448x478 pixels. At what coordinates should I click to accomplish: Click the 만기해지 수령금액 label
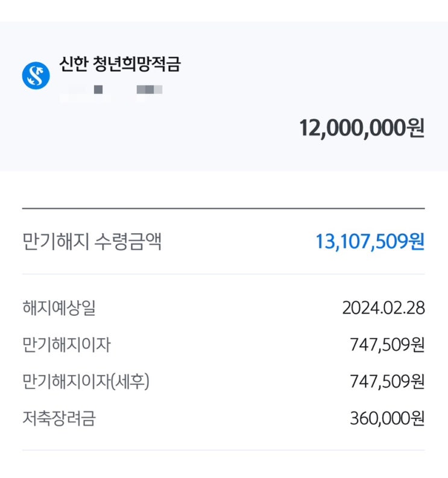click(92, 242)
